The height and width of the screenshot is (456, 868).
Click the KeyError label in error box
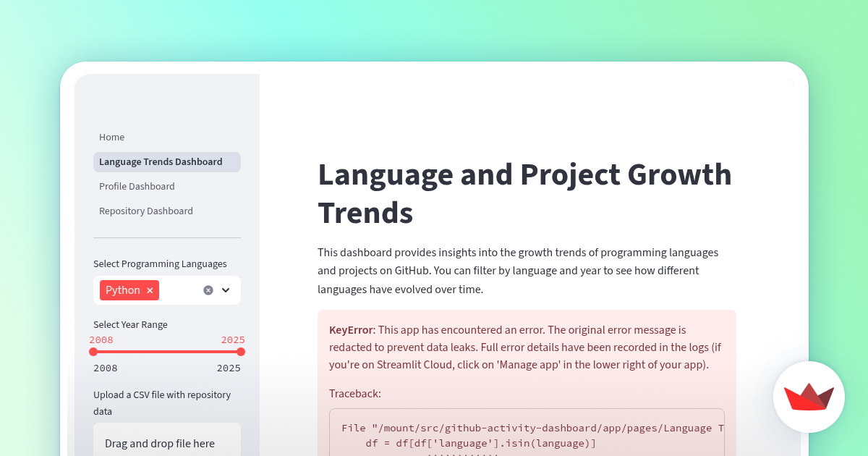tap(350, 330)
